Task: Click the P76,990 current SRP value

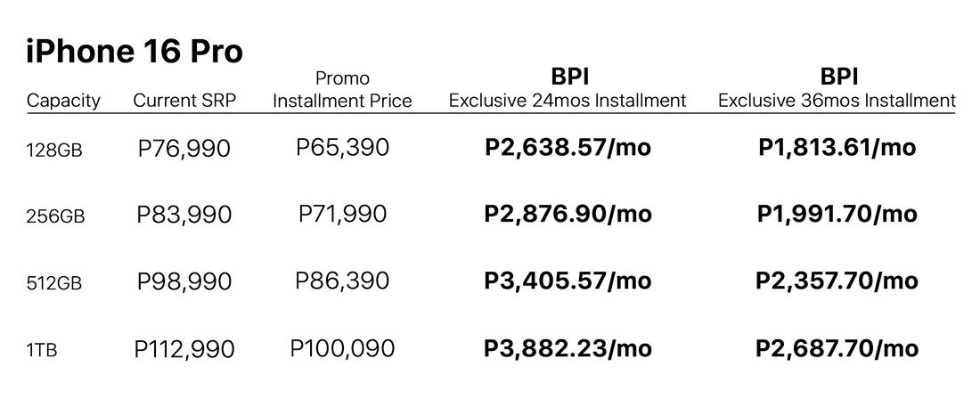Action: click(x=184, y=149)
